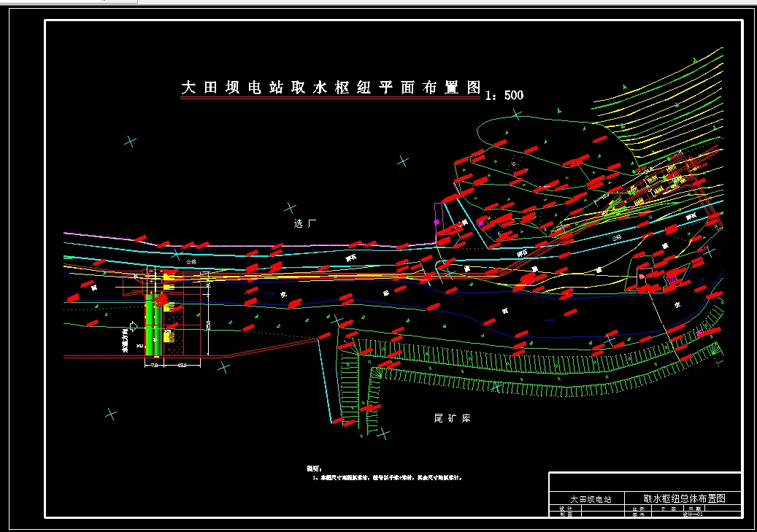The image size is (757, 532).
Task: Click the 设计 cell in title block
Action: pyautogui.click(x=565, y=509)
